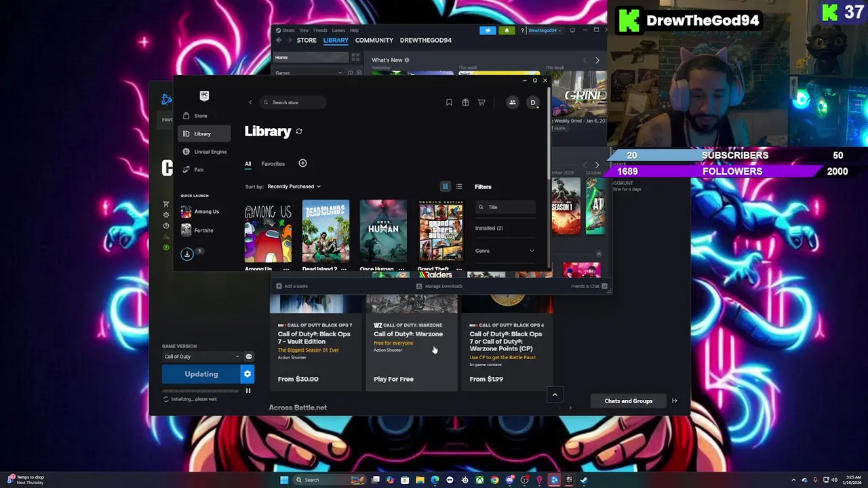This screenshot has height=488, width=868.
Task: Open Call of Duty: Warzone card
Action: (x=412, y=342)
